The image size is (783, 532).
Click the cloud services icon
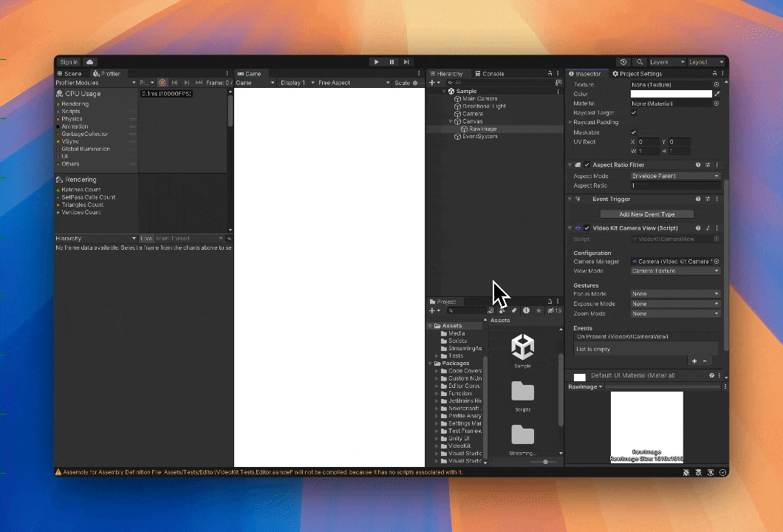[x=89, y=62]
